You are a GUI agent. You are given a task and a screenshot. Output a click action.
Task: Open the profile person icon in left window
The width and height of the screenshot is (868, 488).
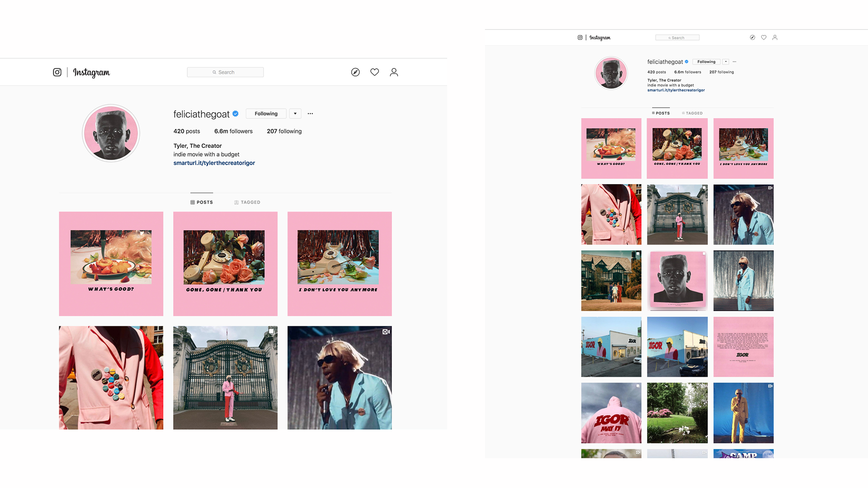point(394,72)
